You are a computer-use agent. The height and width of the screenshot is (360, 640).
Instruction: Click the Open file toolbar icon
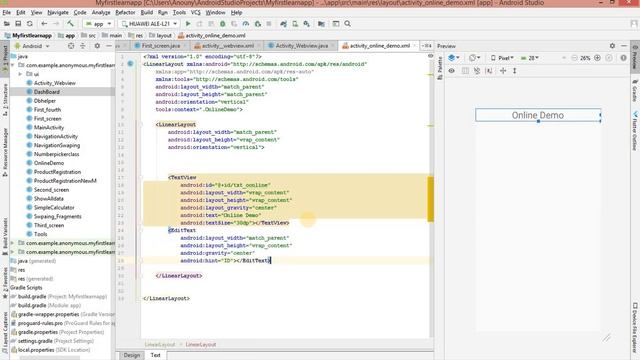pos(7,24)
